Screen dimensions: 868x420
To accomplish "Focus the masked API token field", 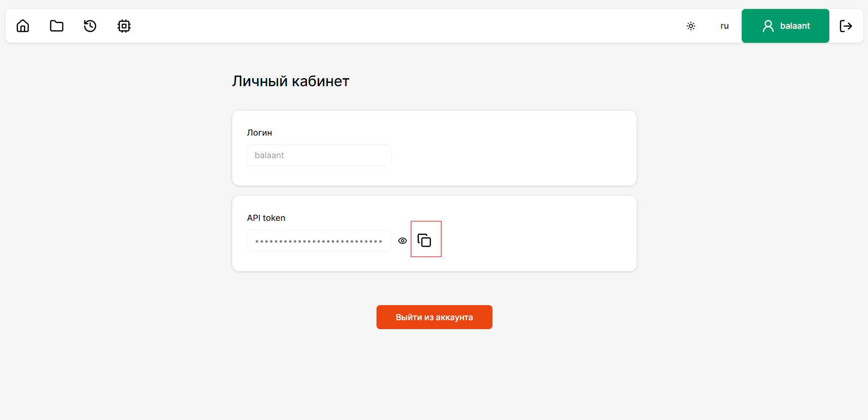I will (x=319, y=241).
